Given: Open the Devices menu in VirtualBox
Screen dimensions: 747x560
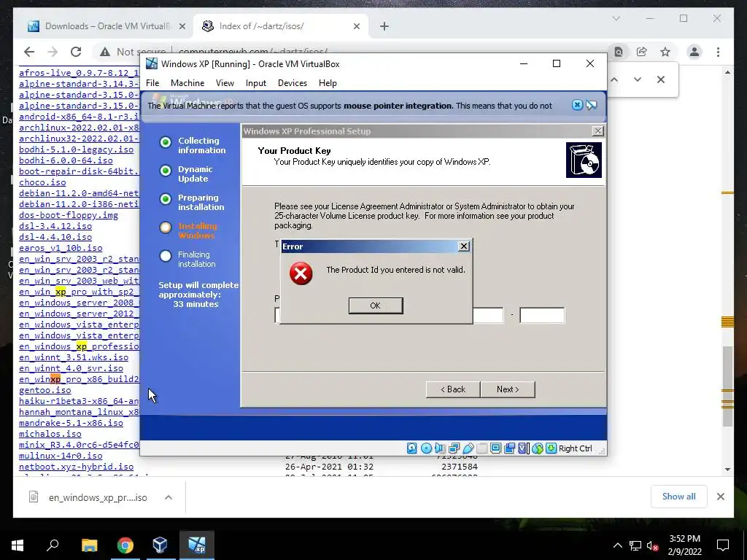Looking at the screenshot, I should (292, 83).
